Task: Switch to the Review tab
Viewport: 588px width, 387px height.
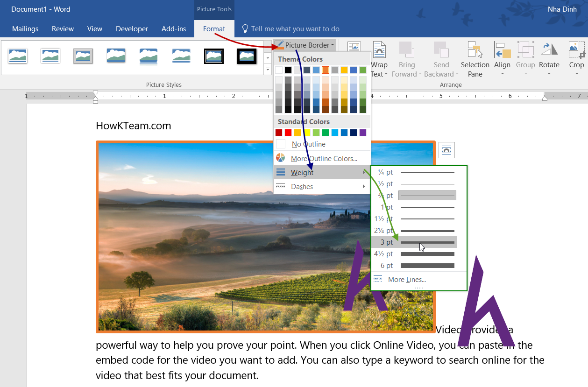Action: (63, 29)
